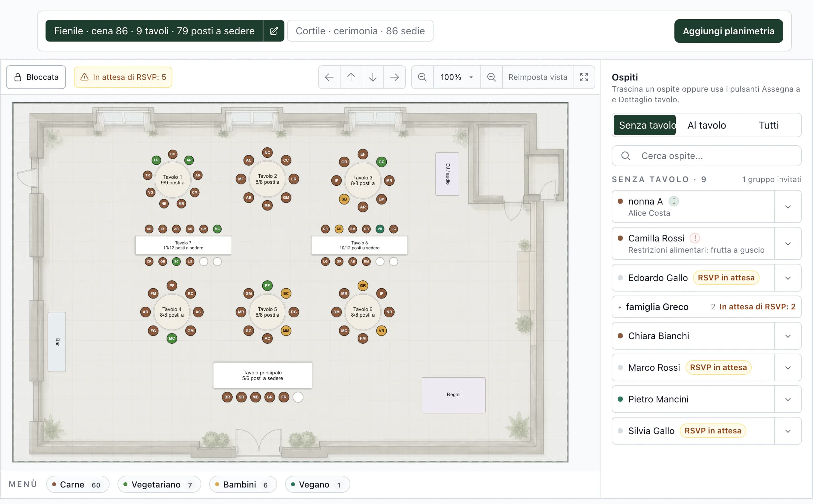The height and width of the screenshot is (504, 813).
Task: Click the In attesa di RSVP: 5 badge
Action: point(123,77)
